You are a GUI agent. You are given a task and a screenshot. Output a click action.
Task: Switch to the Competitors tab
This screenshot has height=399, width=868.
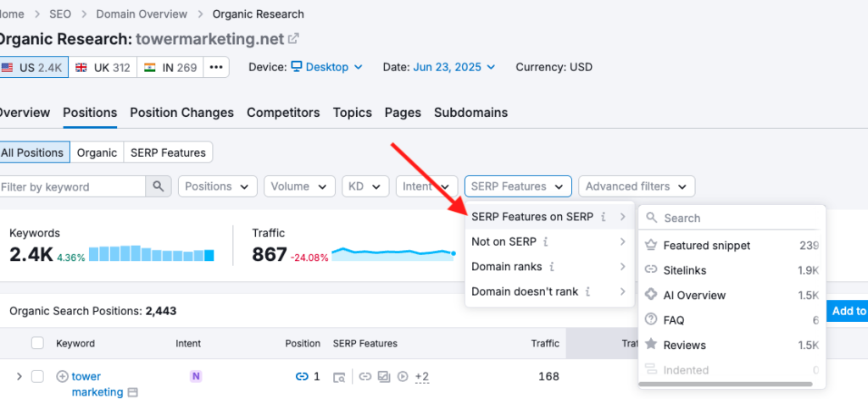point(283,113)
